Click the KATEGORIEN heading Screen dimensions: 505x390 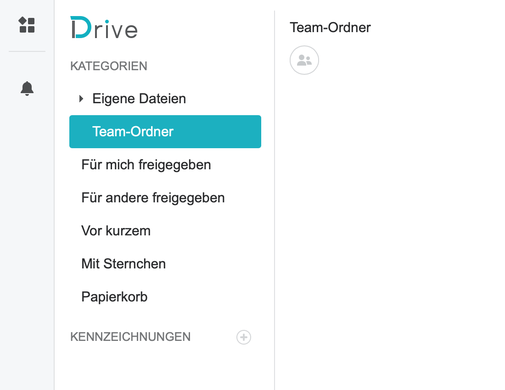pos(109,66)
